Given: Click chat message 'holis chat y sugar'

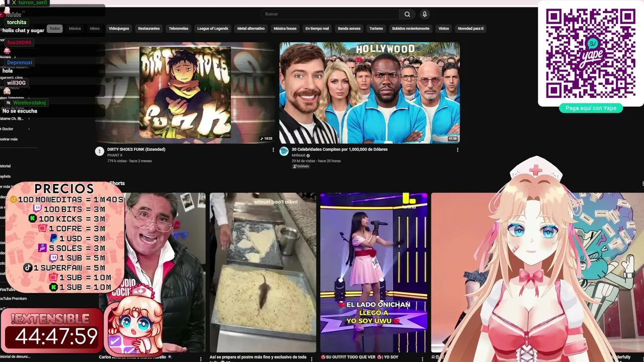Looking at the screenshot, I should coord(23,31).
